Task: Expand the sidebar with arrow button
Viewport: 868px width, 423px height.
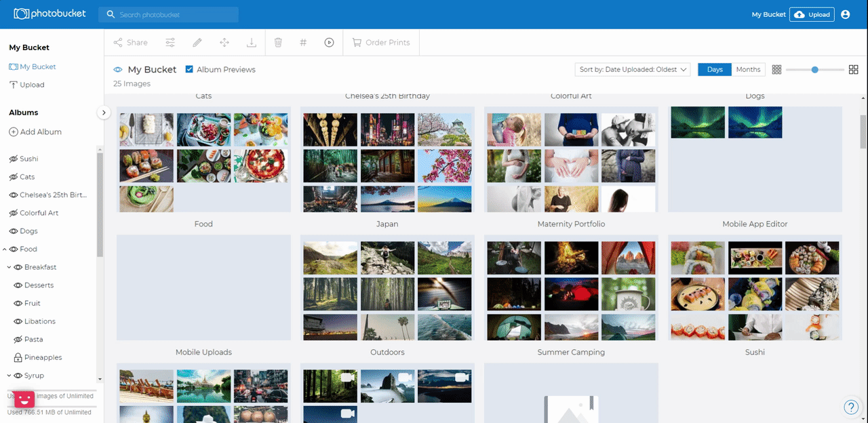Action: point(104,113)
